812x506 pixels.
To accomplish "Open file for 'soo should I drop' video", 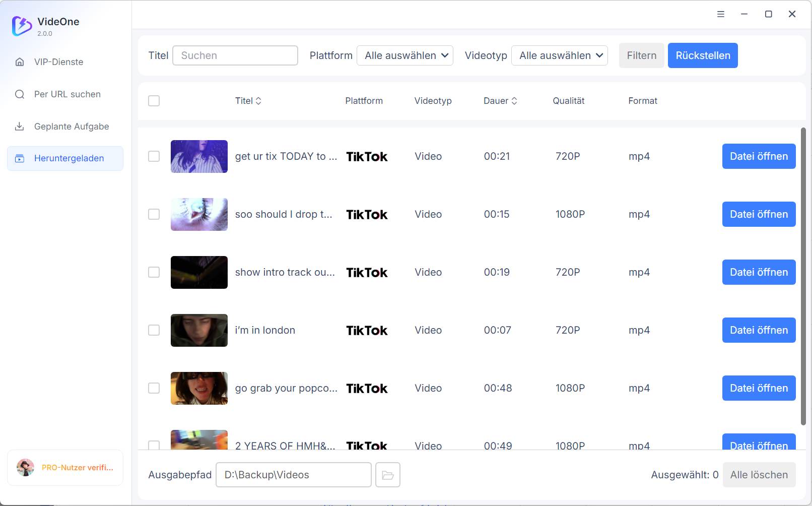I will [759, 214].
